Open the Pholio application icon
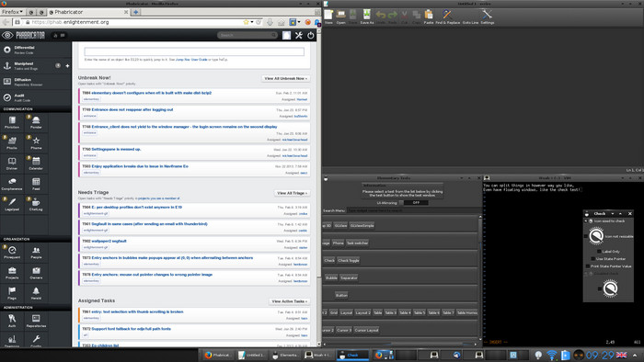This screenshot has width=644, height=362. pos(12,142)
